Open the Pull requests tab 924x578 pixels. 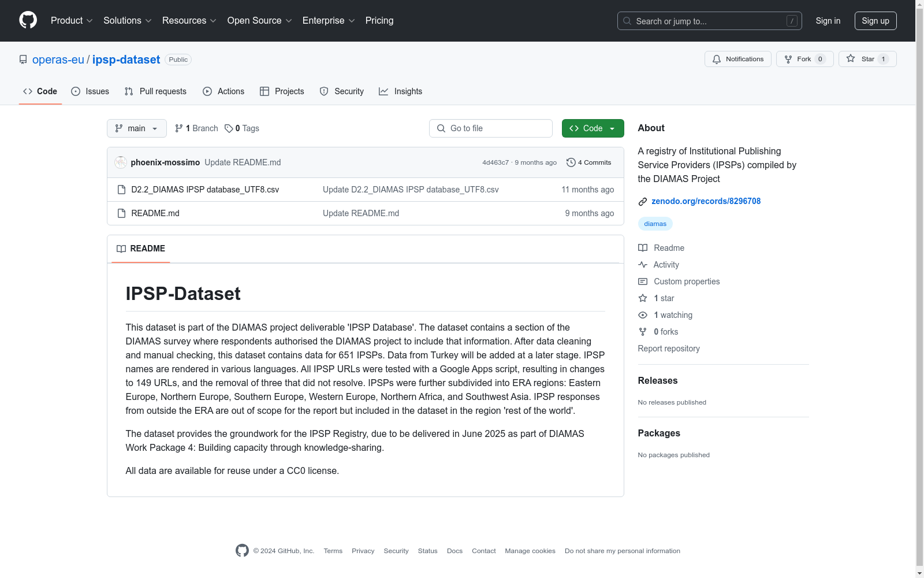(155, 91)
